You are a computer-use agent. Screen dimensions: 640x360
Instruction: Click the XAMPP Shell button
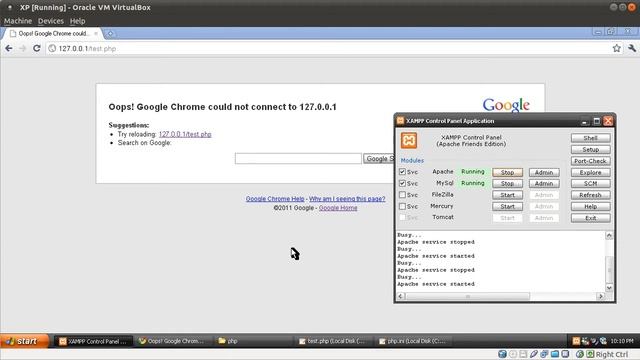[591, 138]
